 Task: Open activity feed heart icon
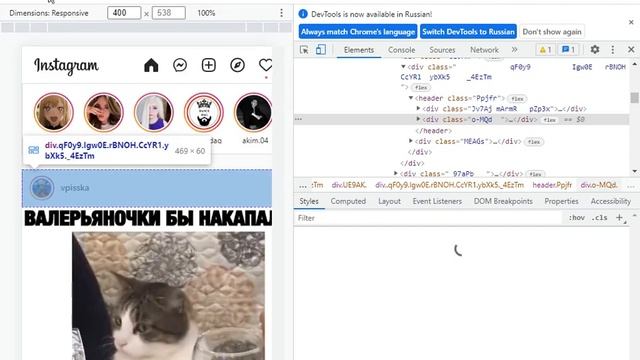(x=265, y=65)
